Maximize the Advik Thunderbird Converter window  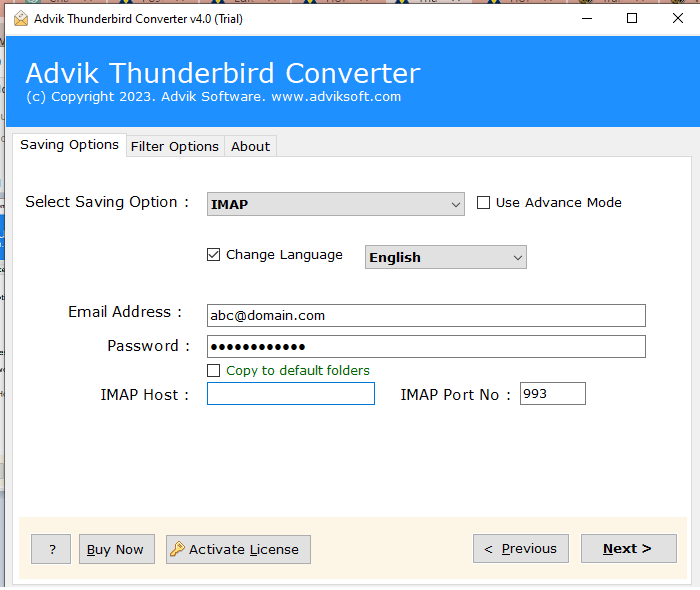click(x=632, y=18)
